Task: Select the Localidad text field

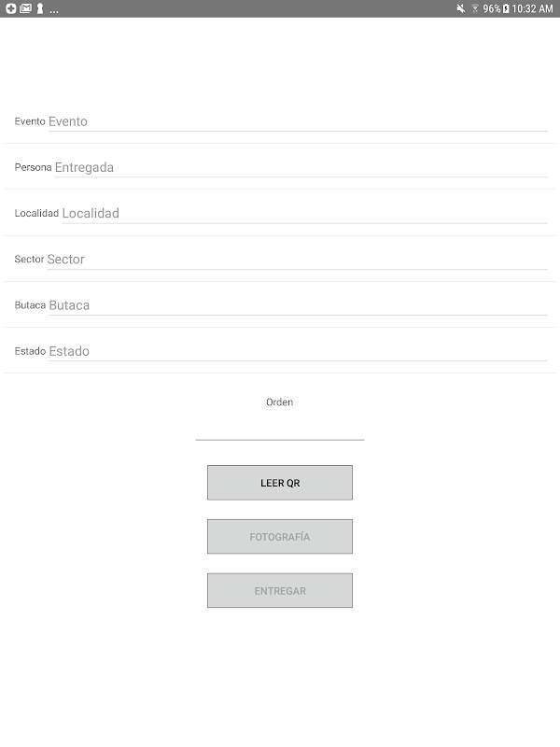Action: click(303, 213)
